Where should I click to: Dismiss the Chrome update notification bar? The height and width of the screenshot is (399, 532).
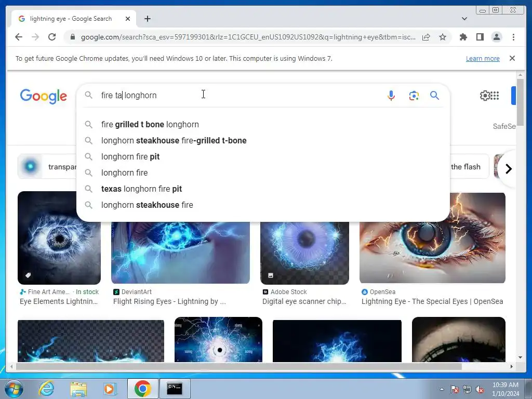(512, 58)
